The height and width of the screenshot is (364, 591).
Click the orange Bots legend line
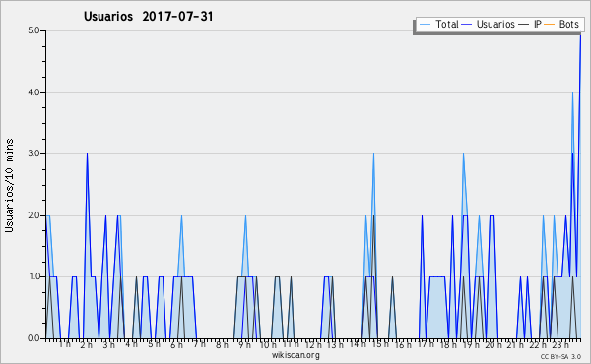pos(550,25)
